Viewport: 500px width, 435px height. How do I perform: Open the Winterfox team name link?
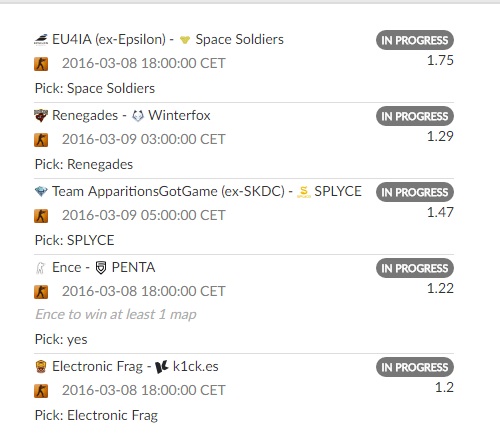179,116
